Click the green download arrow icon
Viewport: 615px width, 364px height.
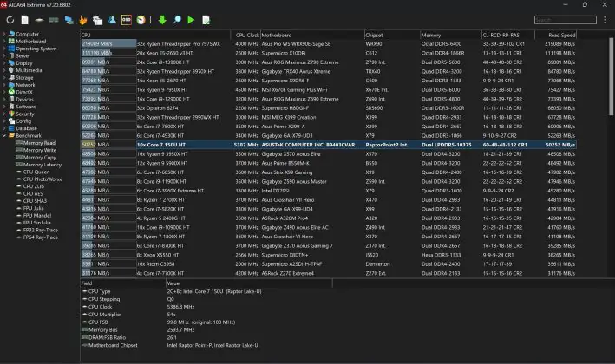[162, 20]
